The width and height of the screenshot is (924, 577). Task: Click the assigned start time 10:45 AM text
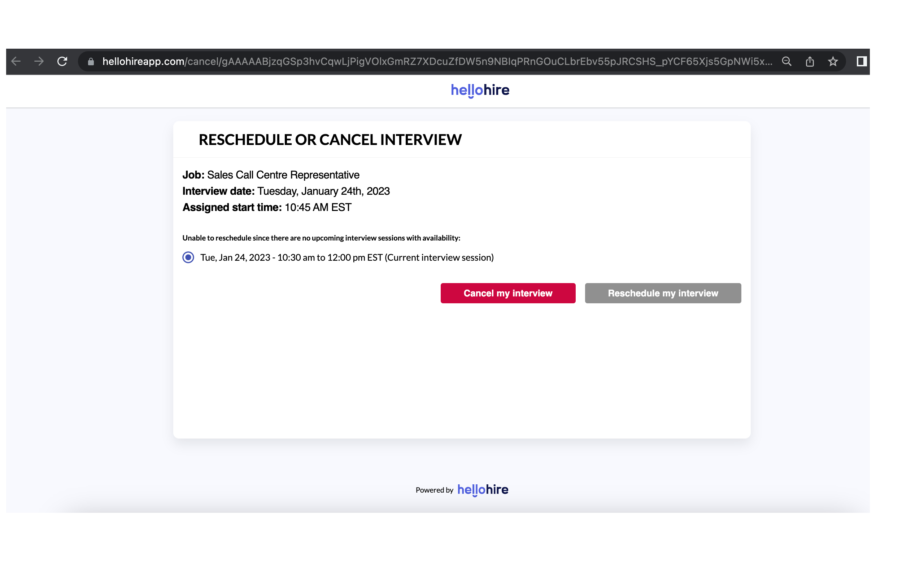point(318,207)
